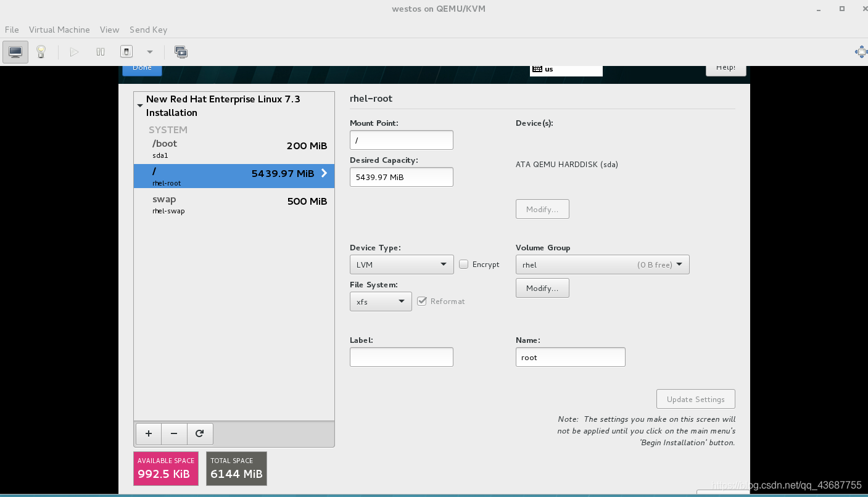Click the disabled Device(s) Modify button
This screenshot has height=497, width=868.
click(542, 209)
